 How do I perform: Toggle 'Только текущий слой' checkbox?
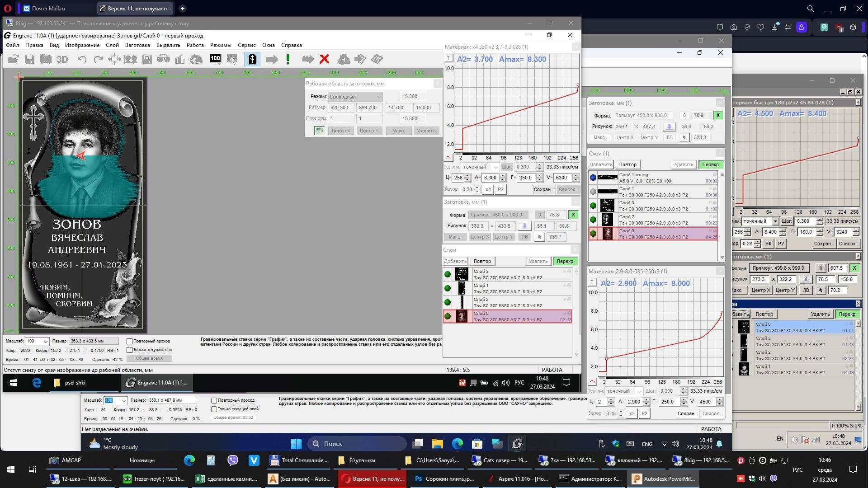pos(130,350)
